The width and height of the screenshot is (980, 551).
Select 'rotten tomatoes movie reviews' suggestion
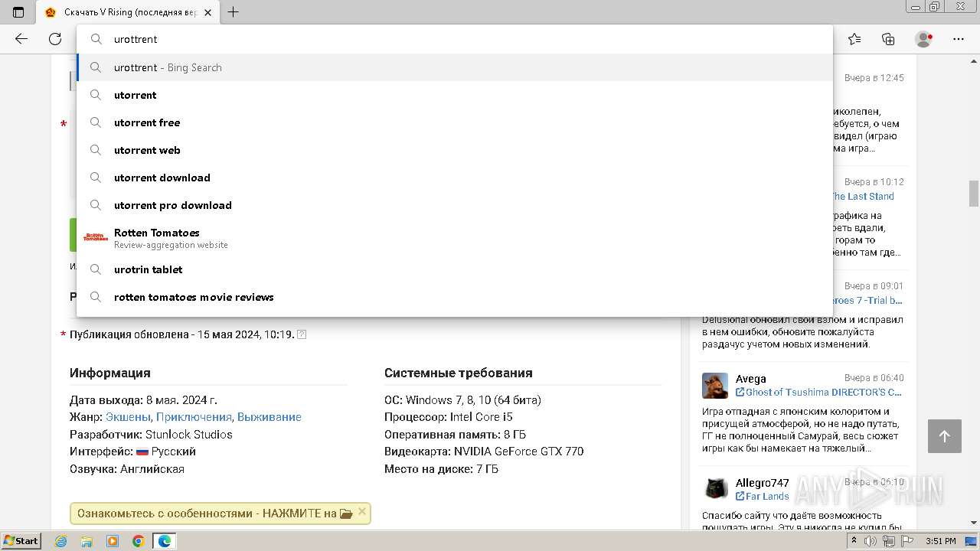[x=455, y=297]
